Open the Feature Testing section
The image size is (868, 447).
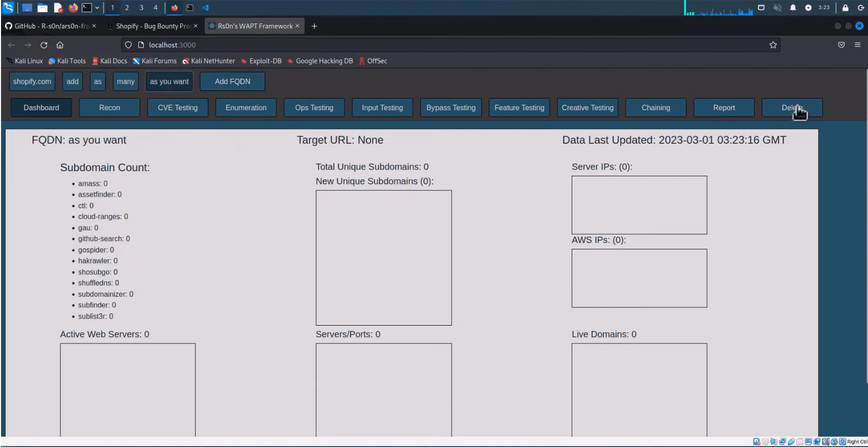pyautogui.click(x=519, y=108)
